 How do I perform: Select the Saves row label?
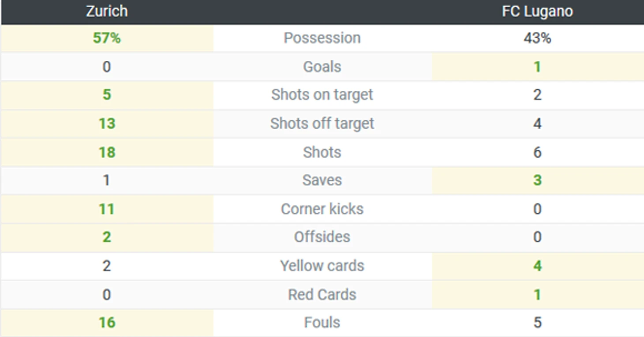(322, 180)
